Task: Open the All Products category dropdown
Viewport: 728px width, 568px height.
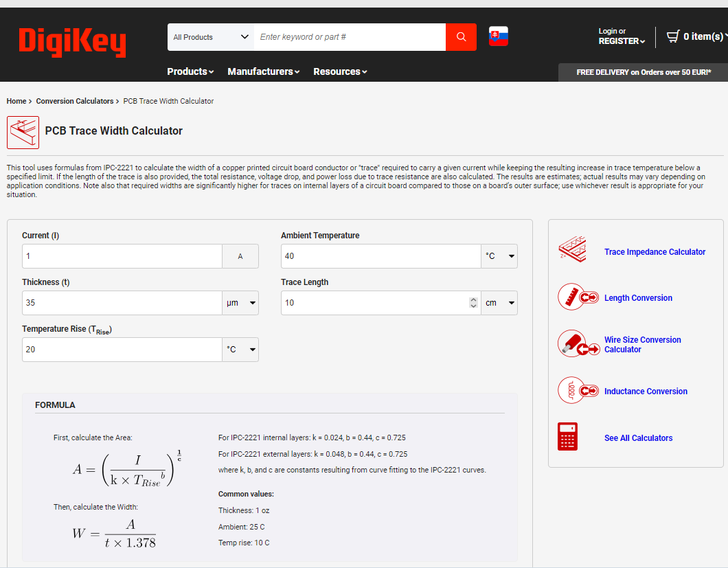Action: click(x=210, y=37)
